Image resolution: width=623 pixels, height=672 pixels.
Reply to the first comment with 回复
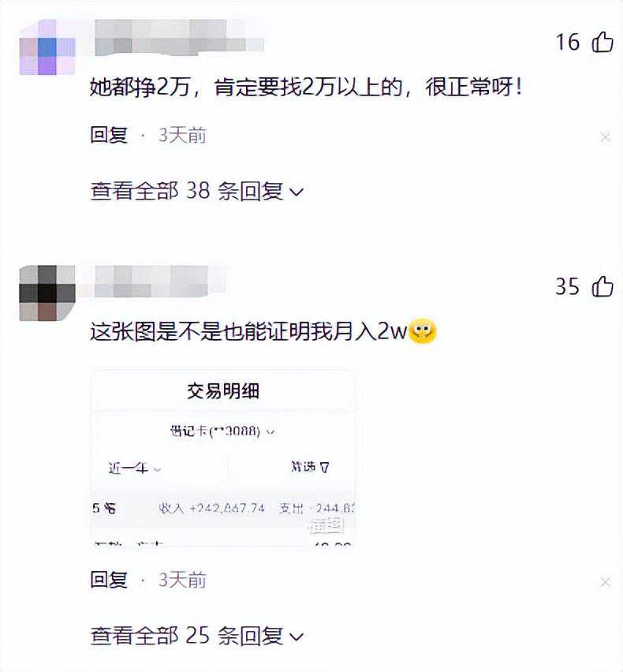click(x=109, y=135)
